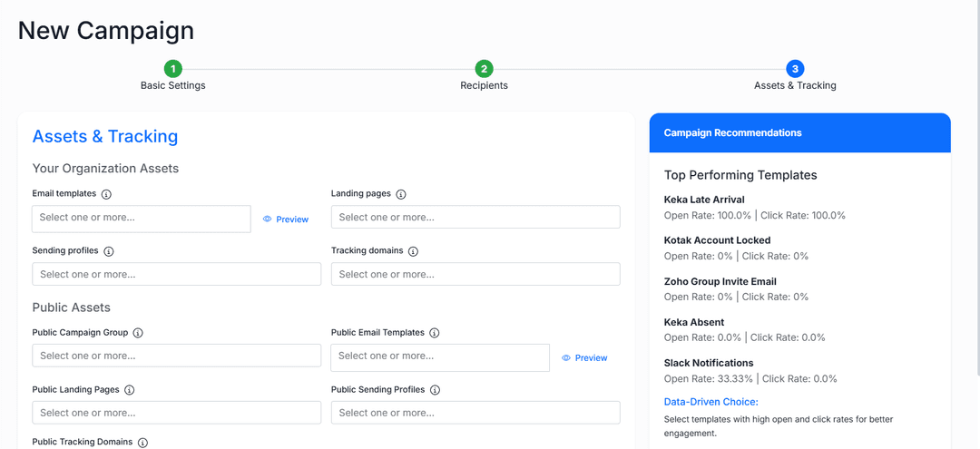Click info icon beside Sending profiles
Image resolution: width=980 pixels, height=449 pixels.
109,251
